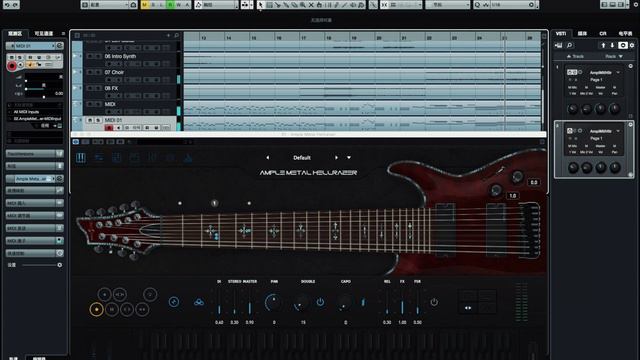
Task: Open the Default preset dropdown menu arrow
Action: (x=349, y=158)
